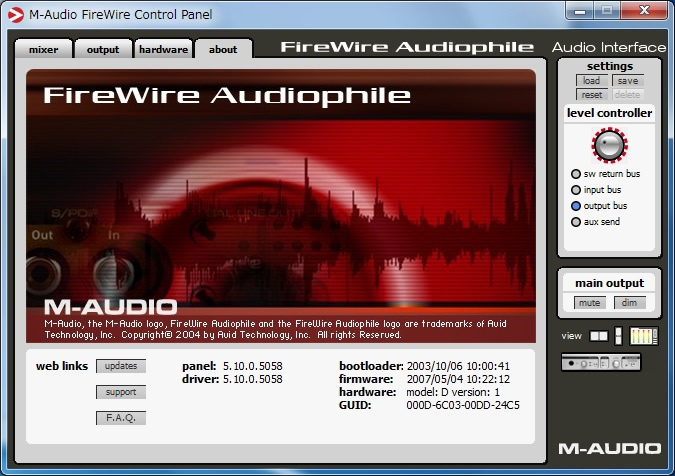Click the GUID value 000D-6C03-00DD-24C5
Screen dimensions: 675x476
[463, 405]
